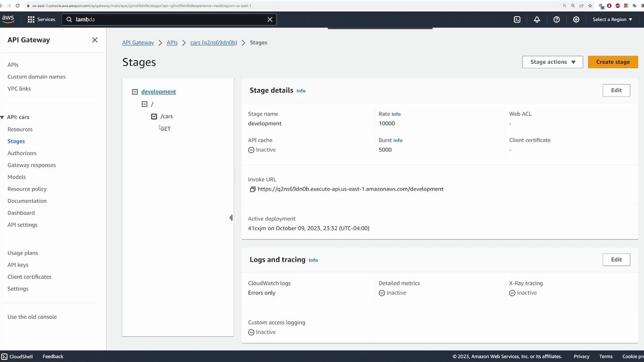Viewport: 644px width, 362px height.
Task: Open Resources in sidebar
Action: coord(20,129)
